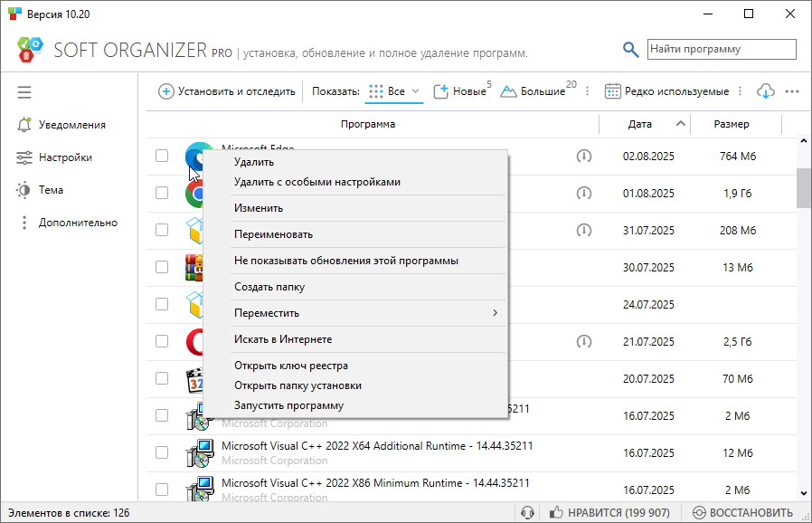Select the Chrome program icon
The width and height of the screenshot is (812, 523).
pos(194,194)
